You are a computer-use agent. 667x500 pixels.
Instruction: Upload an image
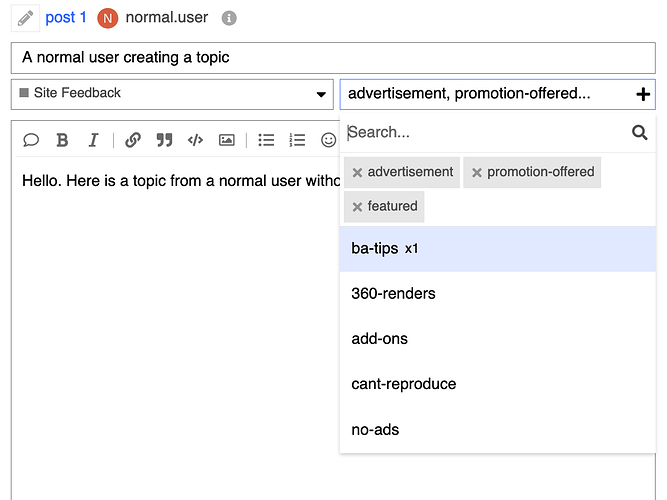pos(227,140)
